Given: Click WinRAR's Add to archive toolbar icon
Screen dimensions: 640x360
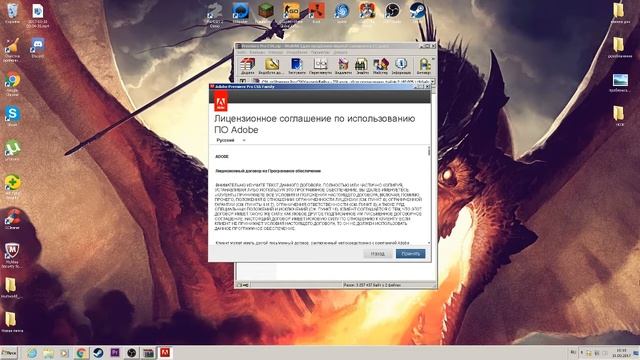Looking at the screenshot, I should (x=247, y=66).
